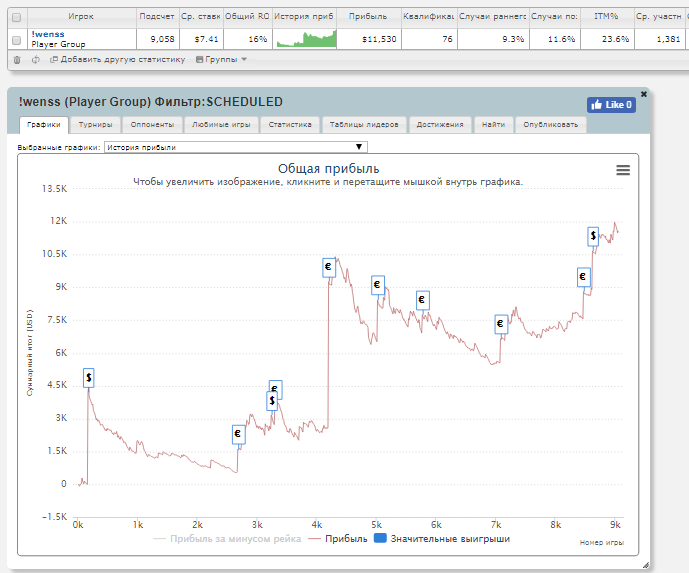689x573 pixels.
Task: Switch to the Турниры tab
Action: point(96,125)
